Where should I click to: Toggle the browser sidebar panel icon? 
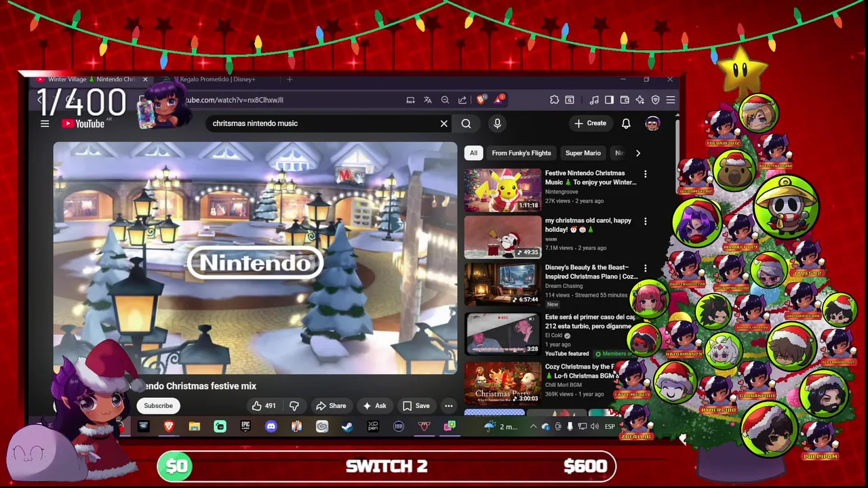(x=609, y=100)
